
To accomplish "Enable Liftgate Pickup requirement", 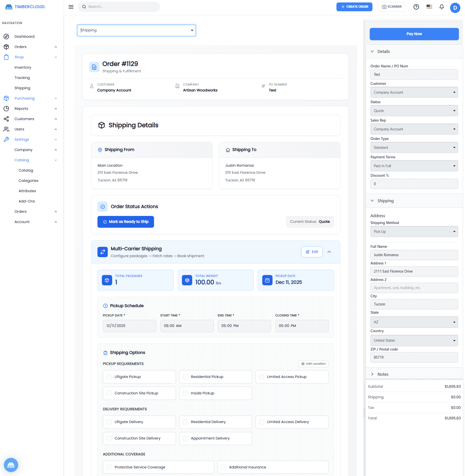I will tap(109, 377).
